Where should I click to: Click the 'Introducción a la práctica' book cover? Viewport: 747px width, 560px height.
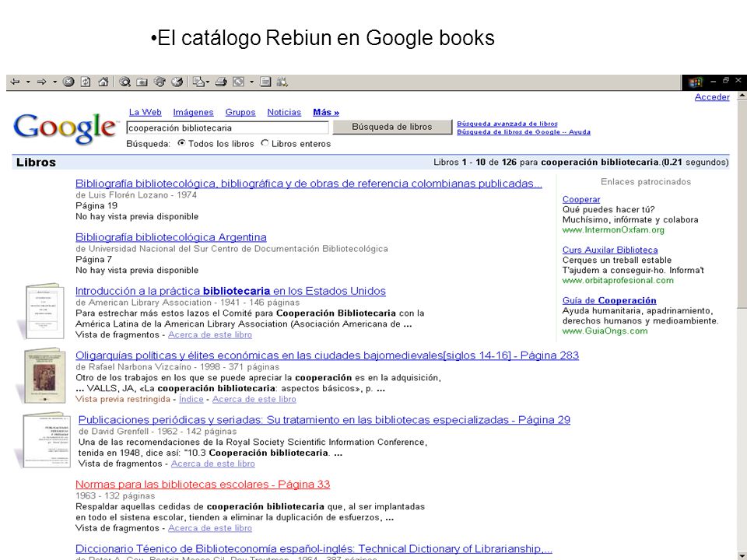point(44,311)
